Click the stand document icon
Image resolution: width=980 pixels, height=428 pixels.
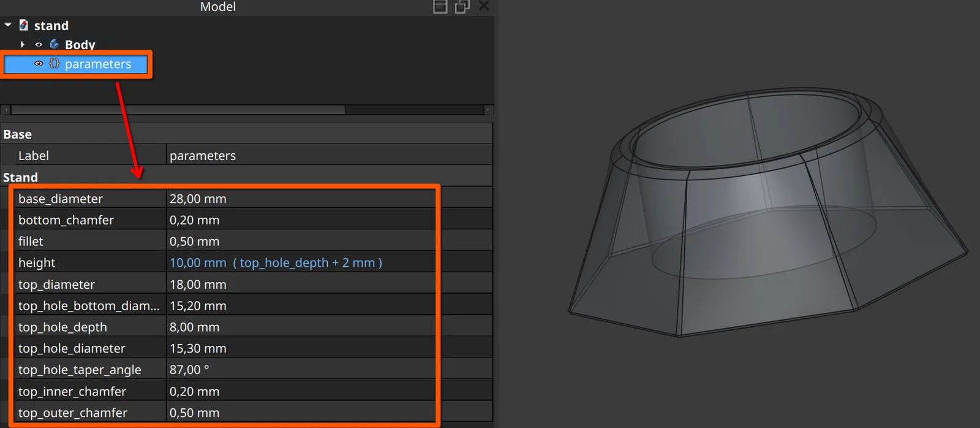pos(24,25)
